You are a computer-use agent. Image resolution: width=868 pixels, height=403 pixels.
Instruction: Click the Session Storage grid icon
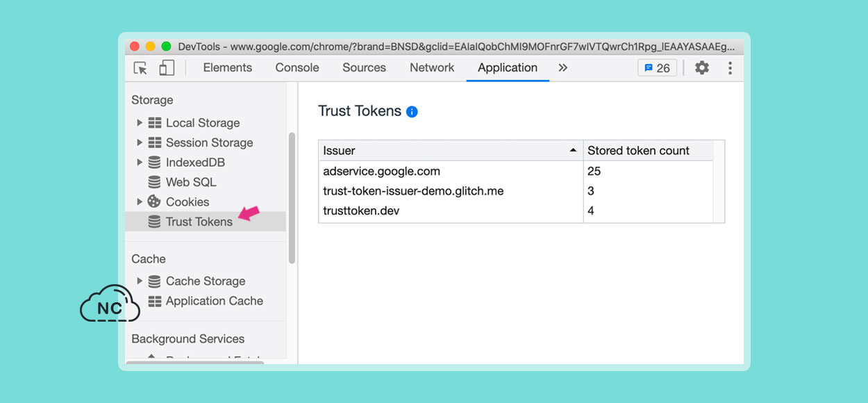[x=155, y=142]
